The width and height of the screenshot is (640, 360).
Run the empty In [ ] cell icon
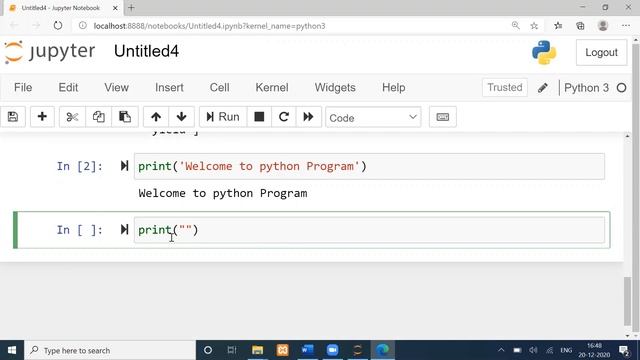click(x=124, y=229)
